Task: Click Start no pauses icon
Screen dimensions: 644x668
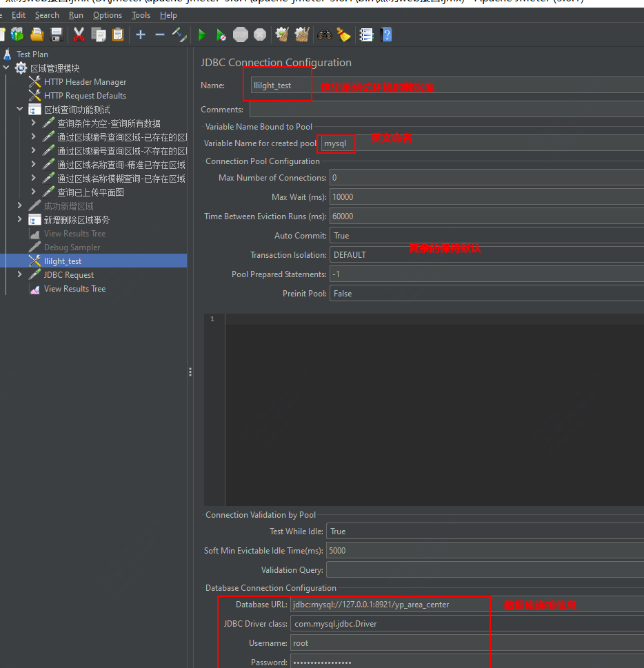Action: point(221,34)
